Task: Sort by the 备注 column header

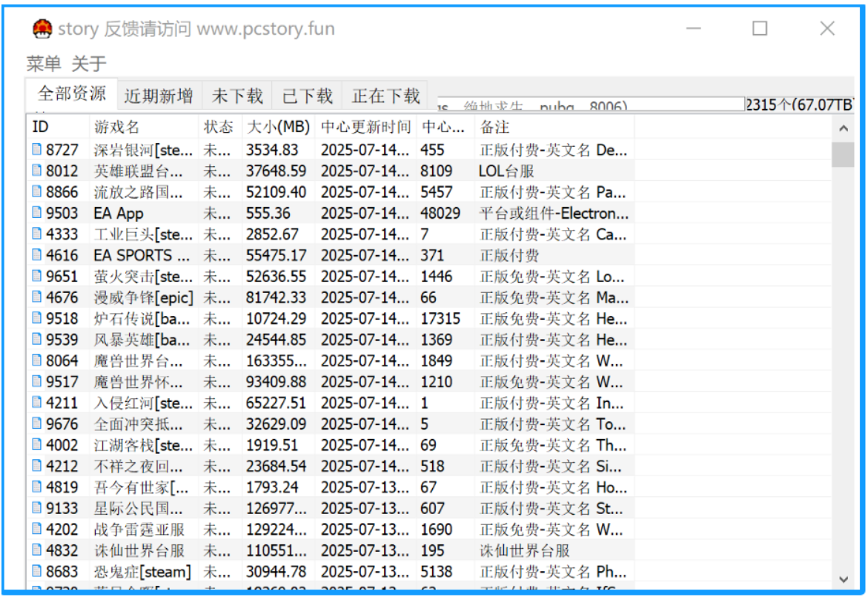Action: [x=554, y=127]
